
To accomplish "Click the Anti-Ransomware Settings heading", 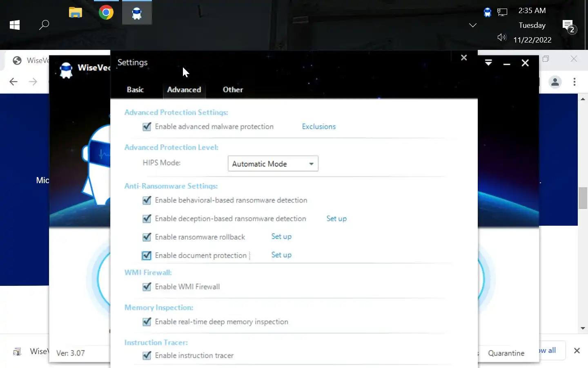I will (171, 186).
